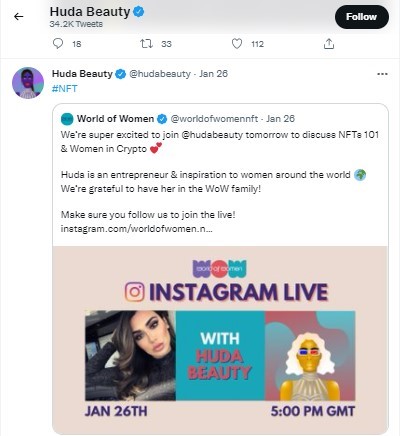
Task: Open the instagram.com/worldofwomen link
Action: (137, 229)
